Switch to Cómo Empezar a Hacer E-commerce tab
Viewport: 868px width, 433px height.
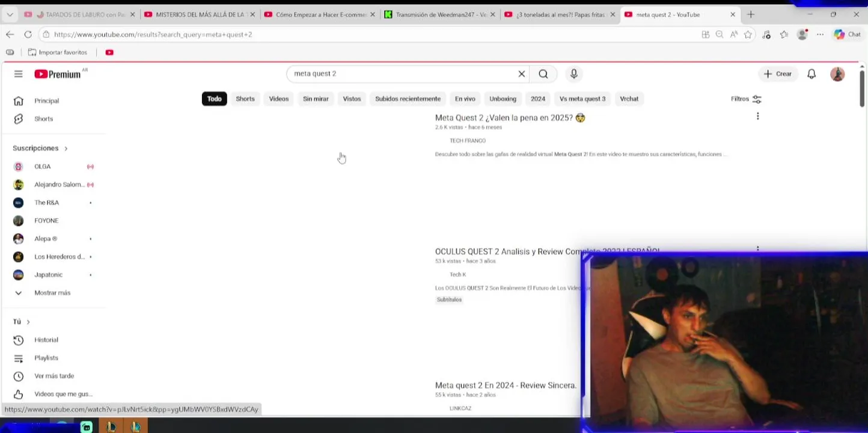[x=320, y=14]
